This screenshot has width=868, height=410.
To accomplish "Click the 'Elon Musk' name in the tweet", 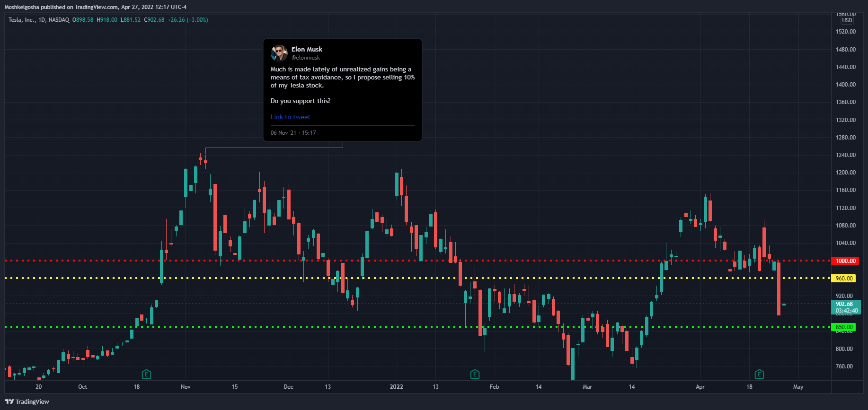I will (307, 49).
